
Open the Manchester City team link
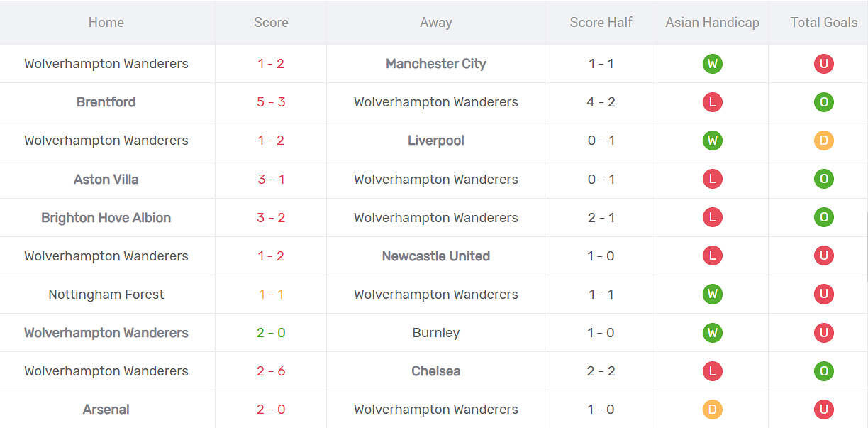(435, 64)
